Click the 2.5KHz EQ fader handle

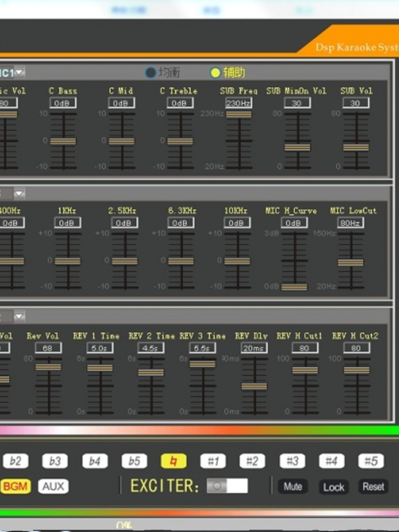[125, 261]
